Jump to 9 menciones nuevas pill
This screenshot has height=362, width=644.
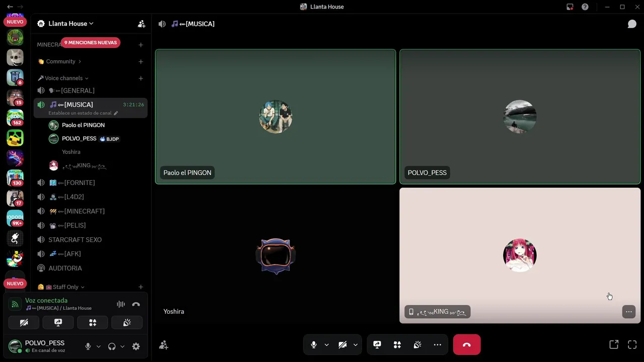(91, 43)
